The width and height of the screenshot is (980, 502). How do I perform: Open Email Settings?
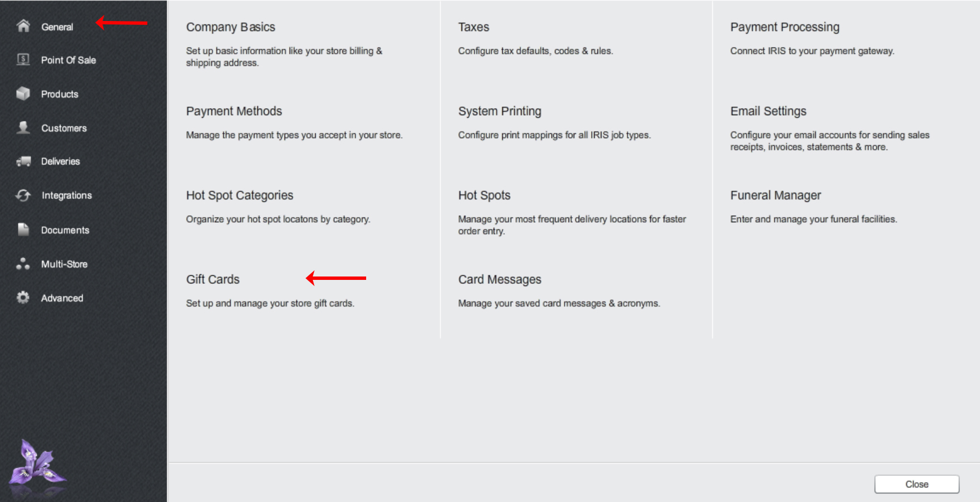769,111
